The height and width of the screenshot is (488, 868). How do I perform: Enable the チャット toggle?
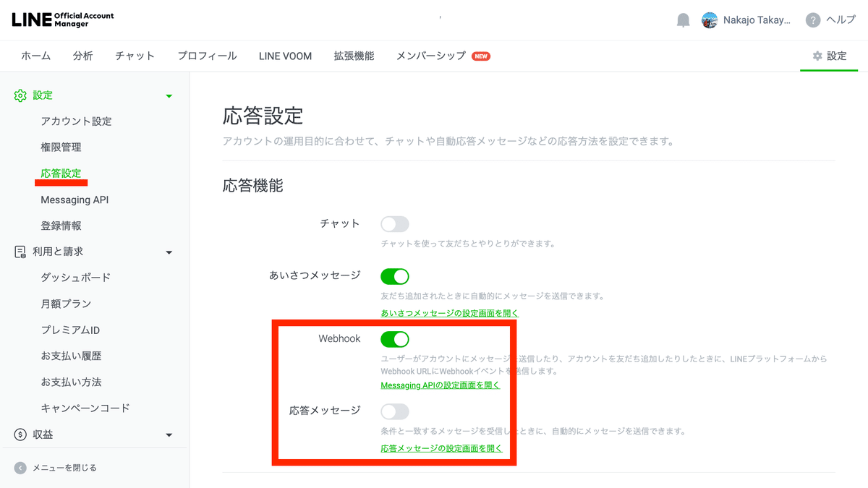coord(395,223)
